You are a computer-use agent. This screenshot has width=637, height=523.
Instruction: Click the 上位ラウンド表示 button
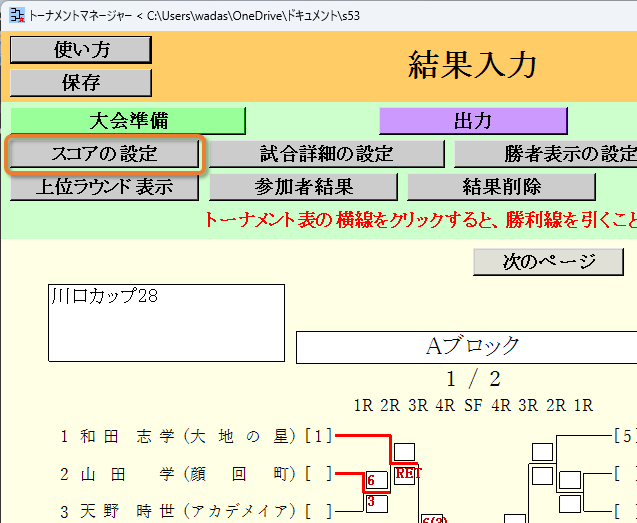pyautogui.click(x=104, y=187)
